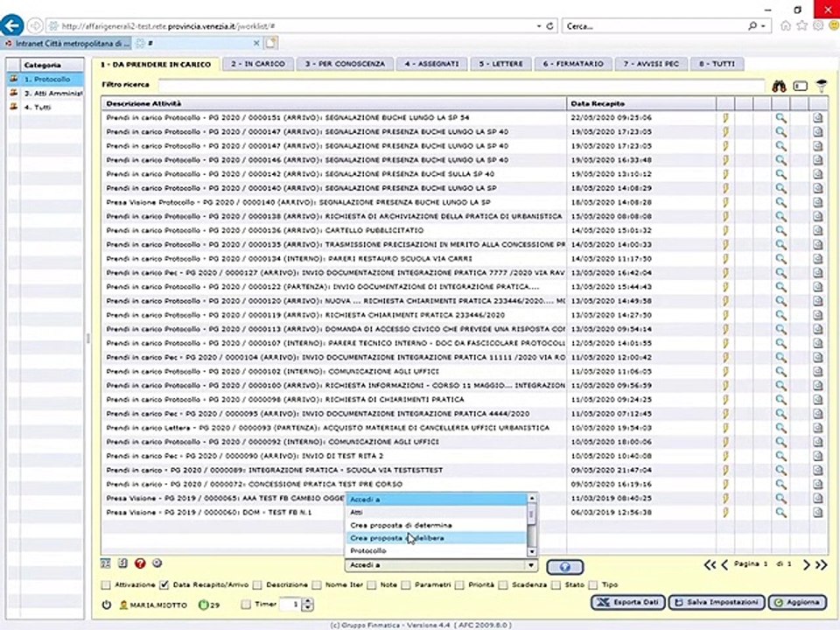
Task: Enable the Nome Iter checkbox
Action: pyautogui.click(x=317, y=585)
